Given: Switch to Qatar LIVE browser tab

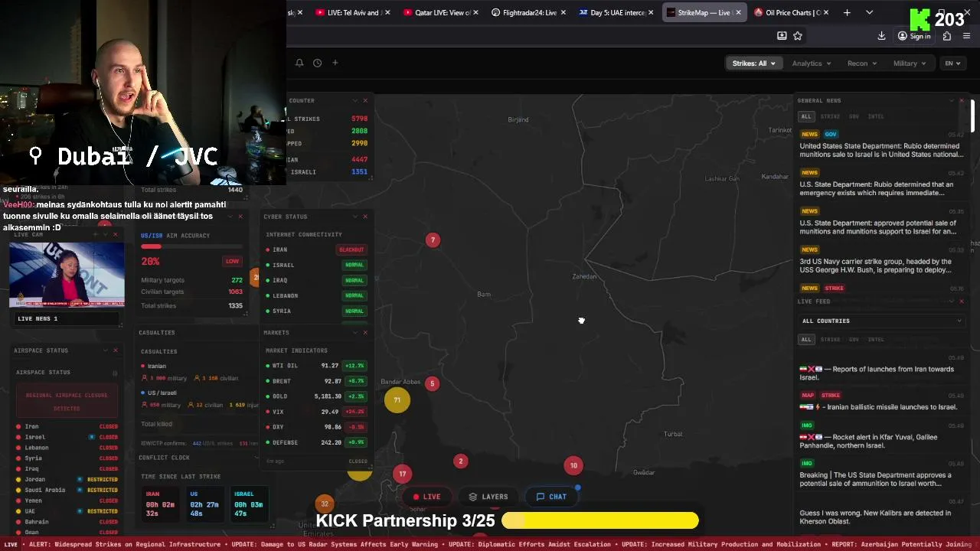Looking at the screenshot, I should (x=443, y=12).
